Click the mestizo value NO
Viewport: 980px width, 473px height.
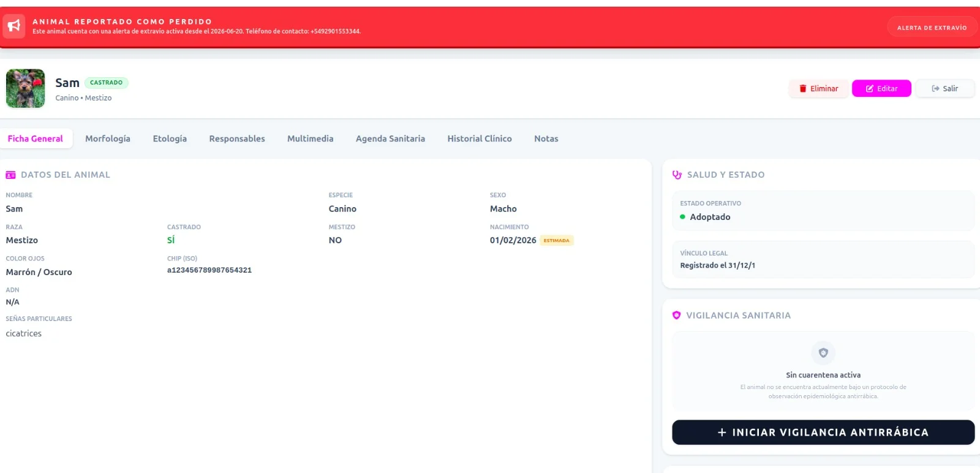click(x=335, y=240)
